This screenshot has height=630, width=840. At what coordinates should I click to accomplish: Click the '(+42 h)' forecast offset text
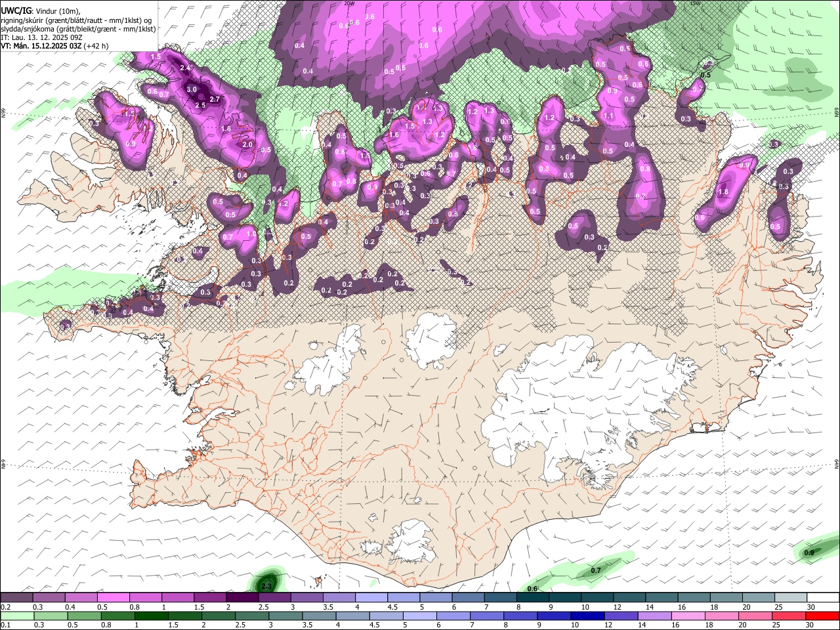(x=96, y=46)
